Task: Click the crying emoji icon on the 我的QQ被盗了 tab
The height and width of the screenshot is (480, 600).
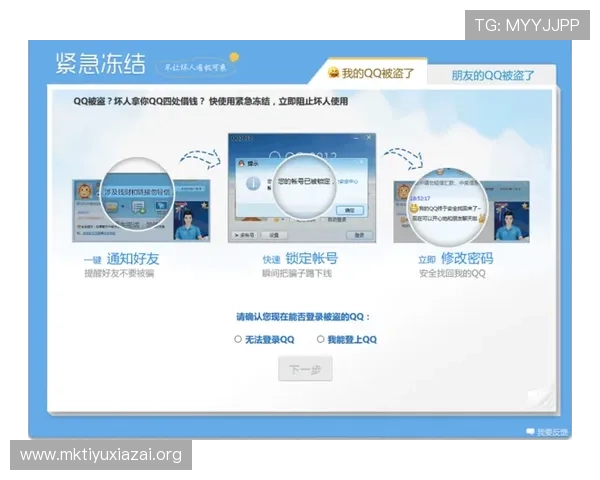Action: click(x=333, y=72)
